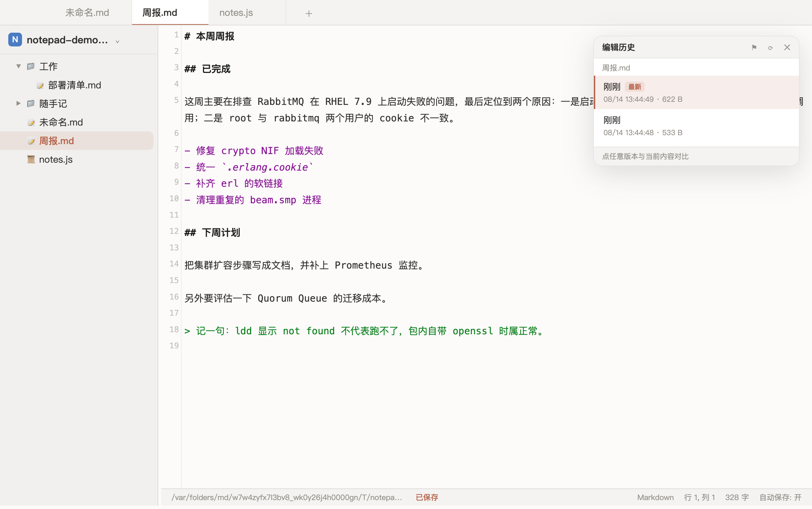Screen dimensions: 812x509
Task: Click the sidebar 未命名.md file icon
Action: click(x=31, y=122)
